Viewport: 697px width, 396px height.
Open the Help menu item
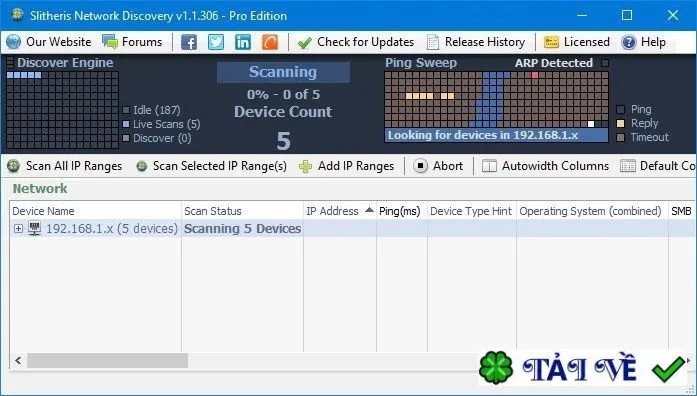coord(643,42)
